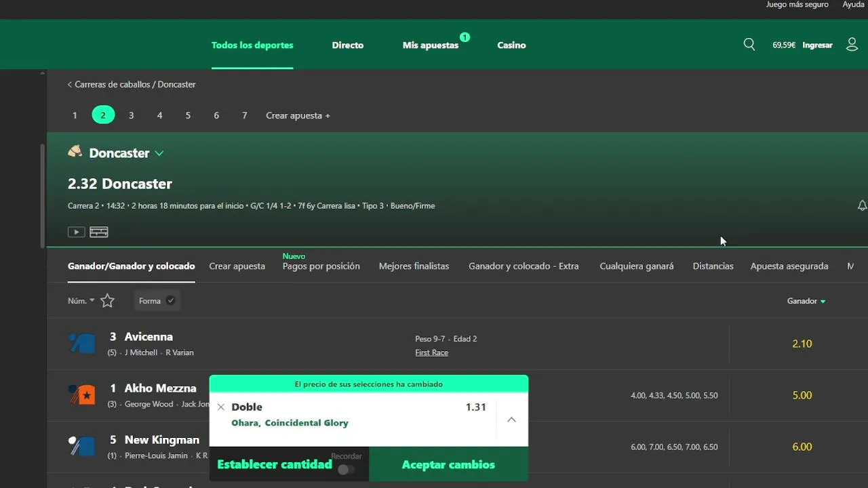Select Ganador y colocado - Extra tab
This screenshot has height=488, width=868.
[x=524, y=266]
